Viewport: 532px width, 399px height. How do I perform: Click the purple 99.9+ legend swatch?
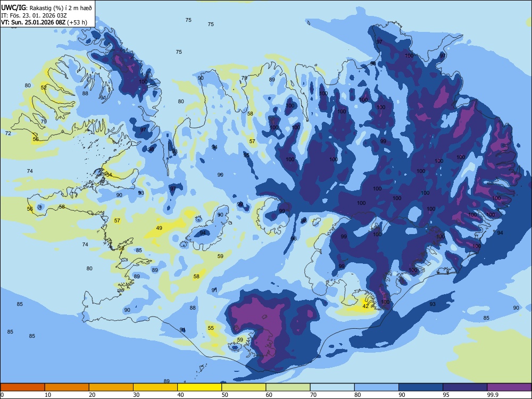point(509,387)
